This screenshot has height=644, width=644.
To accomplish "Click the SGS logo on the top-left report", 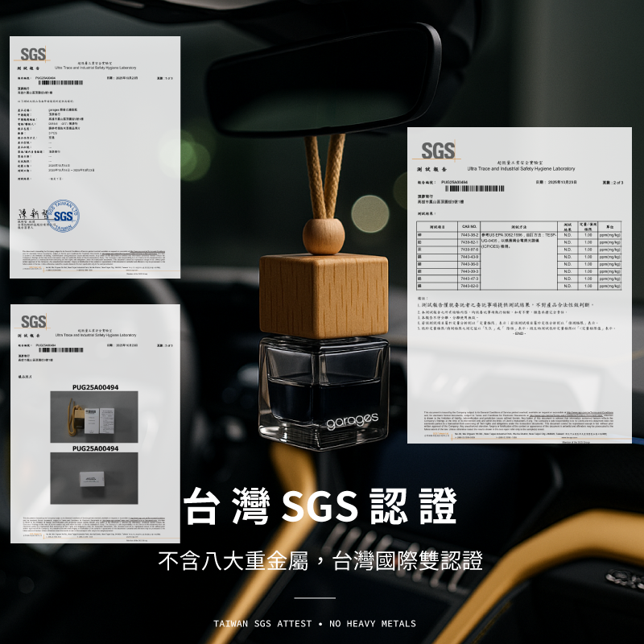I will coord(33,56).
